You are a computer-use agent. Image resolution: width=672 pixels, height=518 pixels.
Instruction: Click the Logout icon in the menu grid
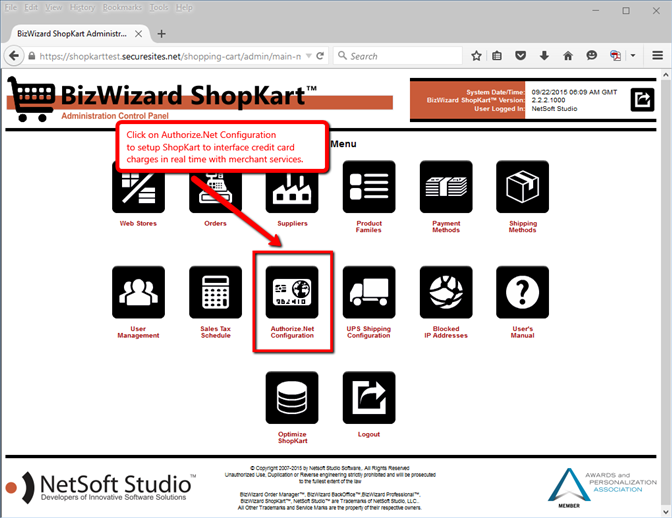pos(369,398)
